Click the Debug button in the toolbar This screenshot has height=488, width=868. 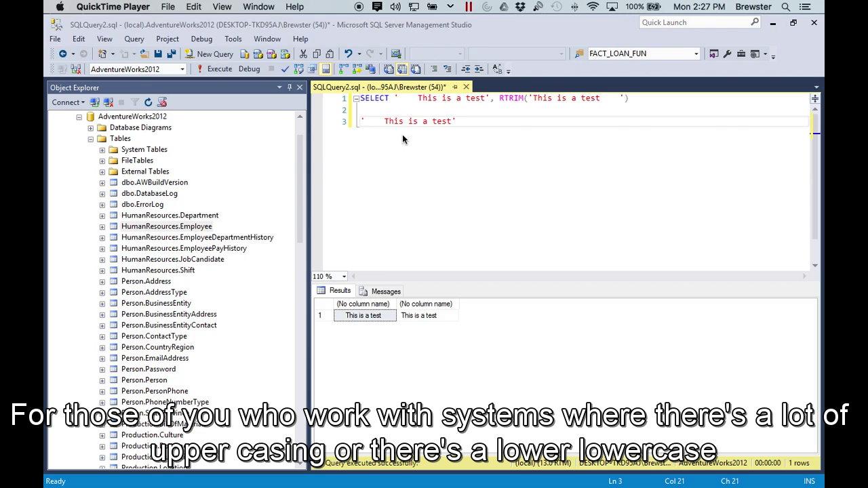[249, 69]
